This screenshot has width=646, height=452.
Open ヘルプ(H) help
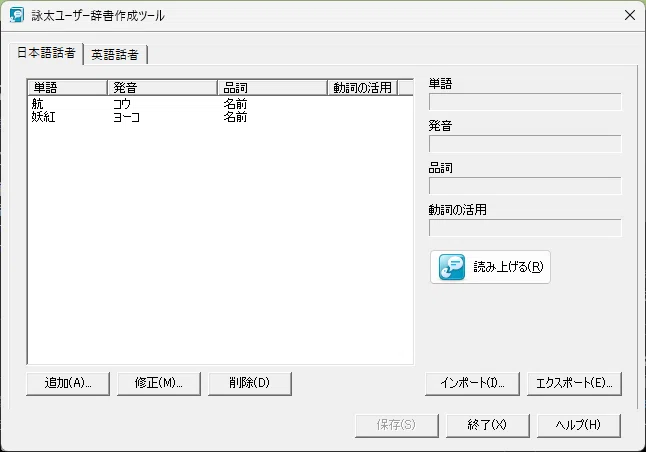click(579, 425)
